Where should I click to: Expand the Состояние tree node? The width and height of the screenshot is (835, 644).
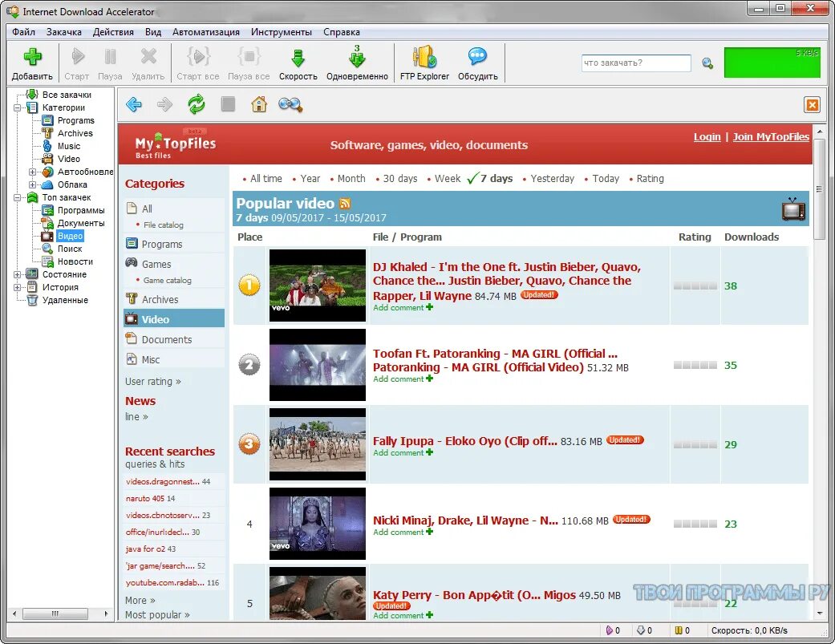17,274
